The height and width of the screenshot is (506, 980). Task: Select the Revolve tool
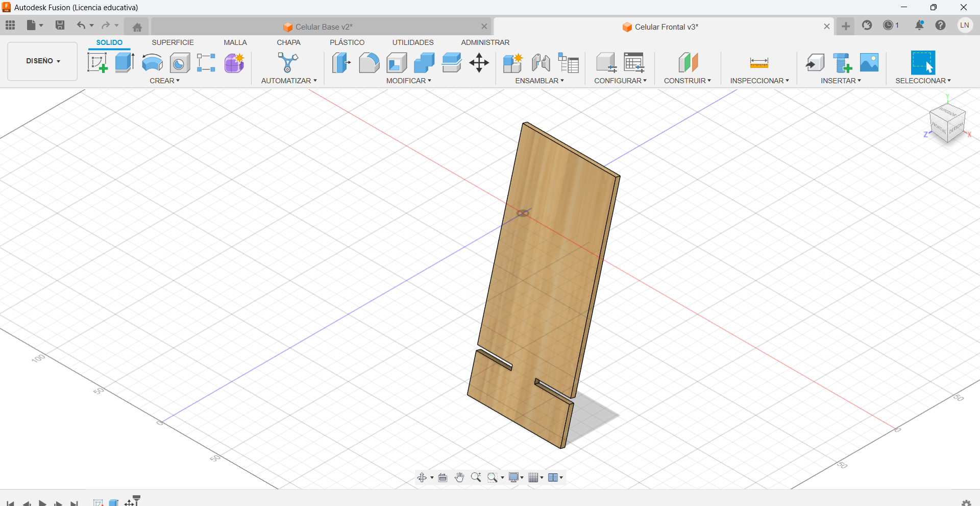point(152,63)
